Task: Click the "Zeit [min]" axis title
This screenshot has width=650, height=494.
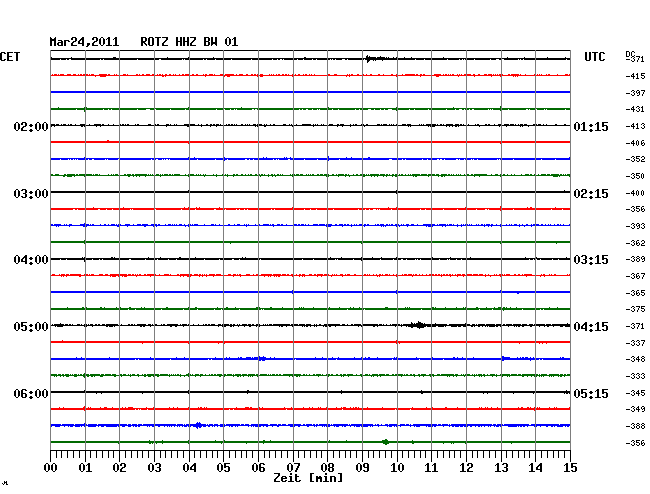Action: (308, 478)
